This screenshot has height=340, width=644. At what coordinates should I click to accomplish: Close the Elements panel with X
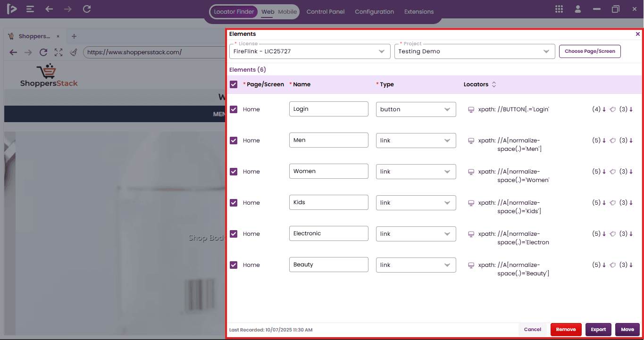click(638, 34)
